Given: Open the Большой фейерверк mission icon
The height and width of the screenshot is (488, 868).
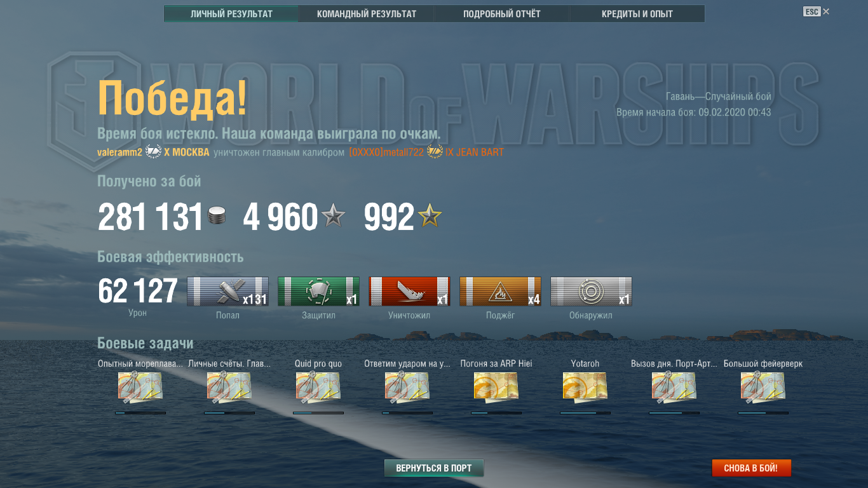Looking at the screenshot, I should (763, 387).
